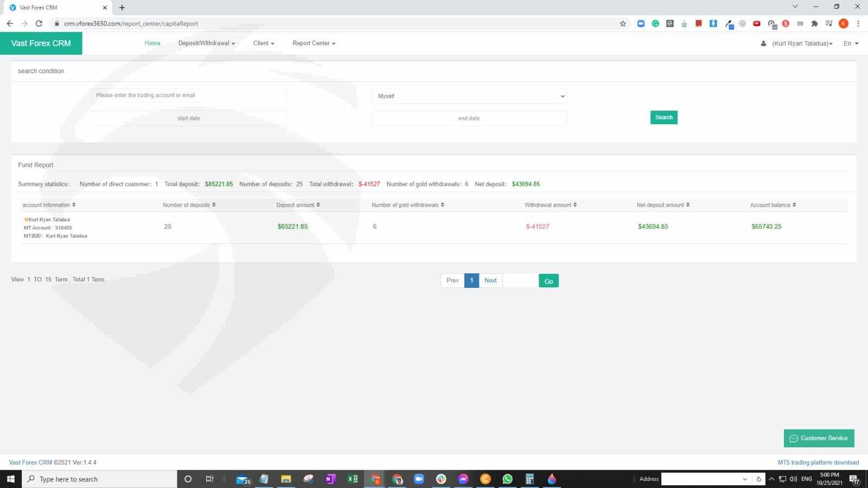Screen dimensions: 868x488
Task: Click the Prev pagination button
Action: point(452,280)
